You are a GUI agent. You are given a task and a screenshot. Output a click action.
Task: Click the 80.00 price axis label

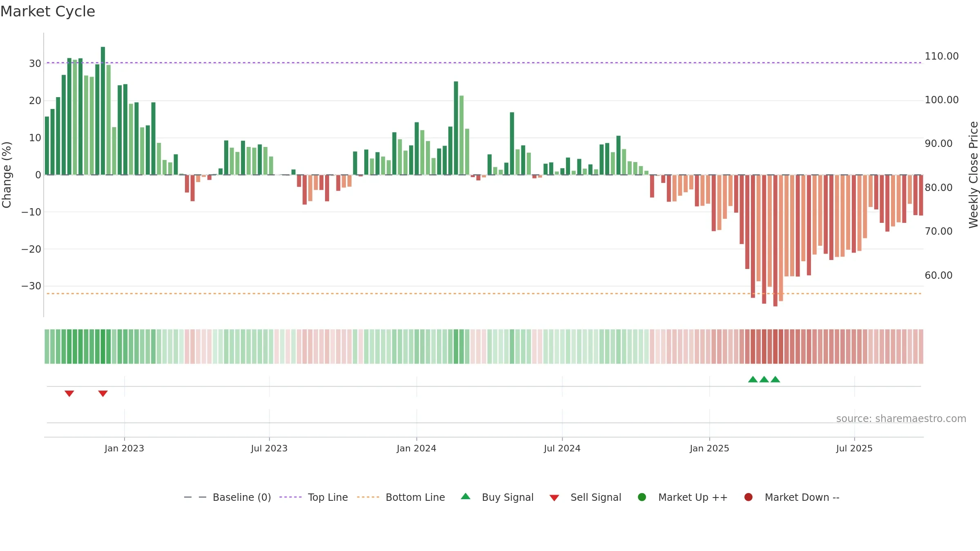(938, 187)
